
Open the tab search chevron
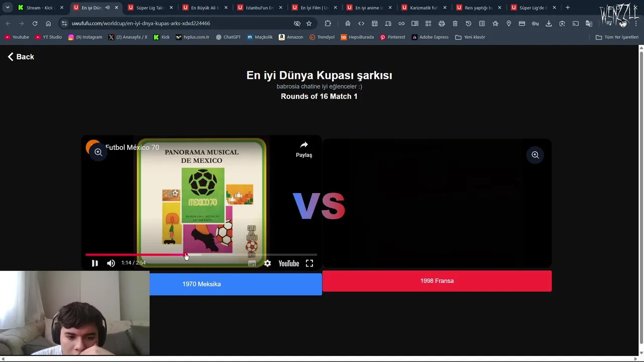(x=8, y=8)
